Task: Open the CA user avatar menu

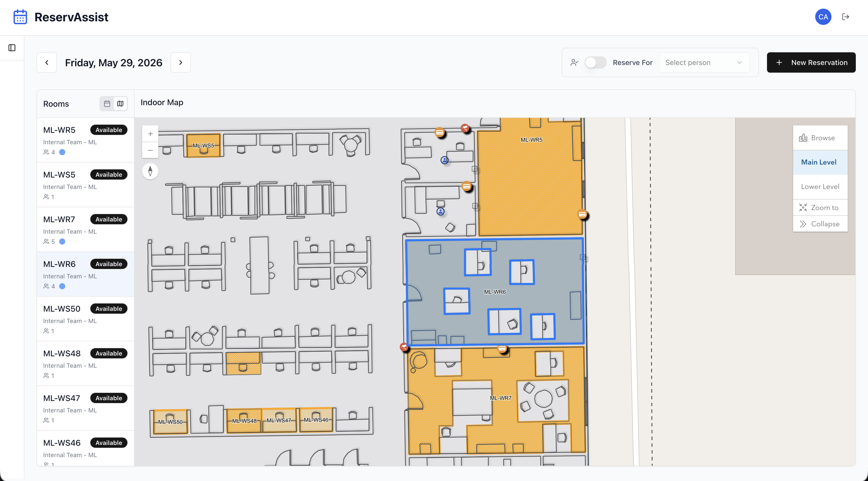Action: coord(823,17)
